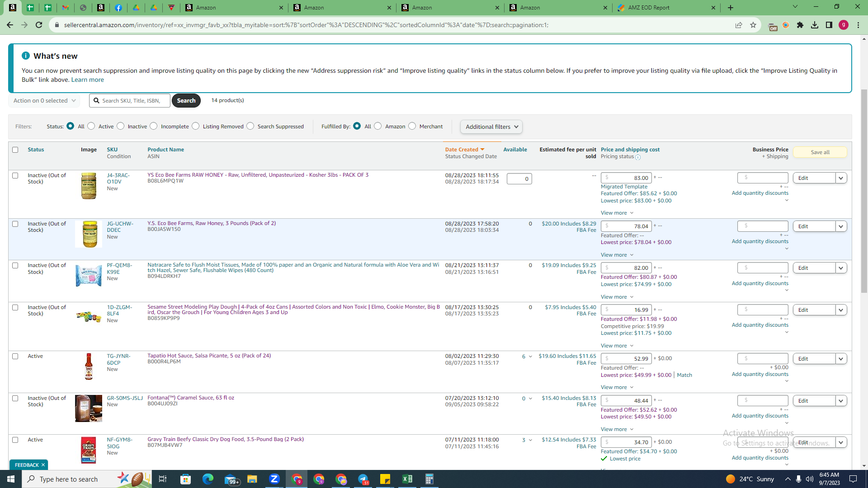
Task: Share this page icon in address bar
Action: click(x=739, y=25)
